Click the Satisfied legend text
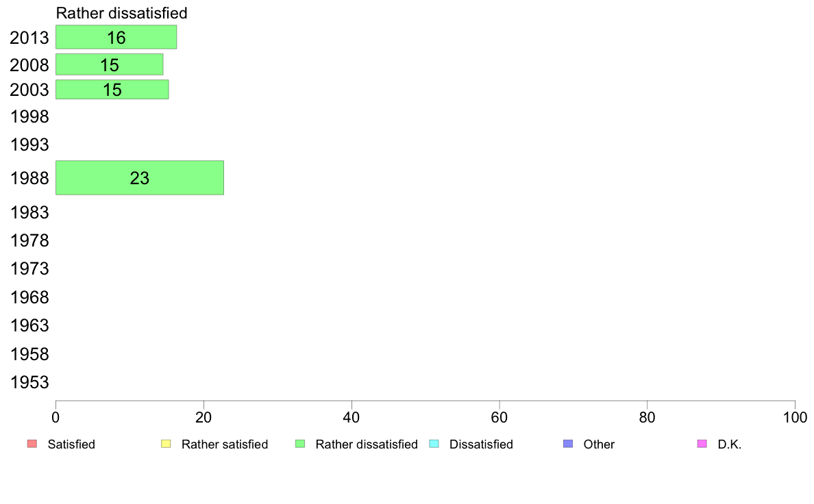The image size is (814, 504). pyautogui.click(x=71, y=444)
